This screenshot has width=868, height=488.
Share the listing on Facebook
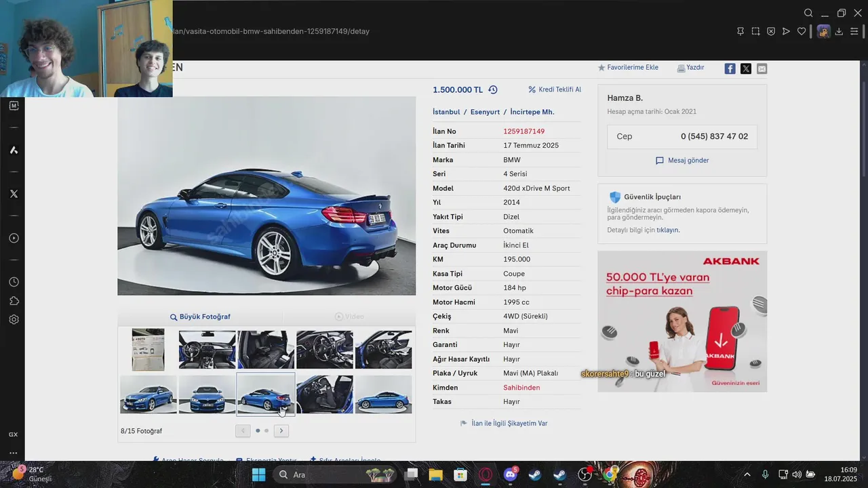730,68
